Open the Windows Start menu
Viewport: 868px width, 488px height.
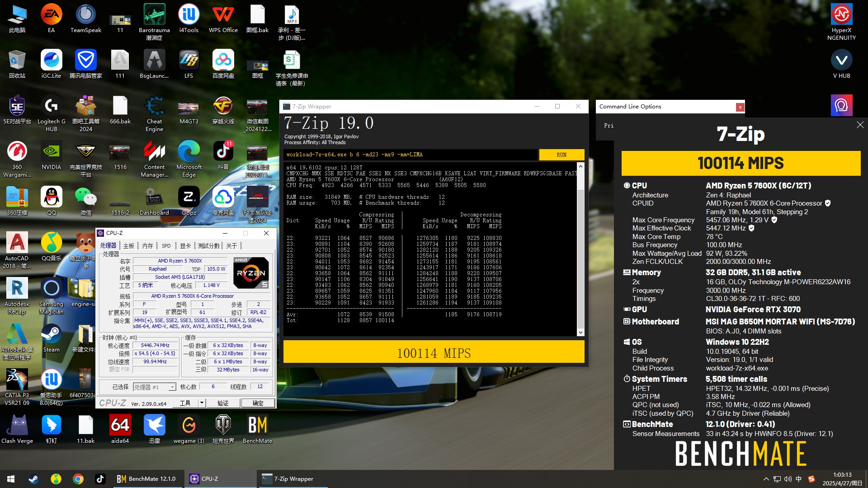pyautogui.click(x=11, y=479)
